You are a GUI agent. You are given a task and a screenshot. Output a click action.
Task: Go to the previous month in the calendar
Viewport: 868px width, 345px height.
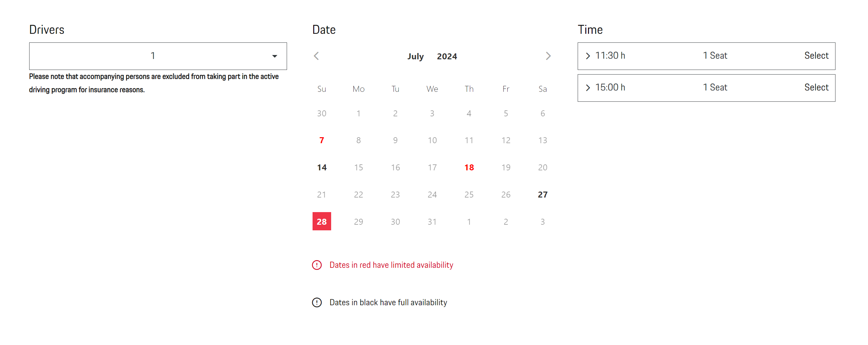click(x=316, y=56)
